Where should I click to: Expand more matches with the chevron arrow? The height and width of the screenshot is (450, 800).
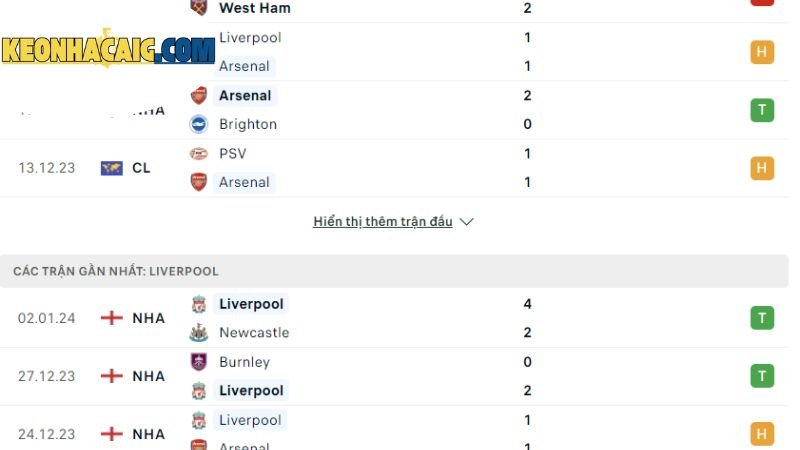click(466, 222)
